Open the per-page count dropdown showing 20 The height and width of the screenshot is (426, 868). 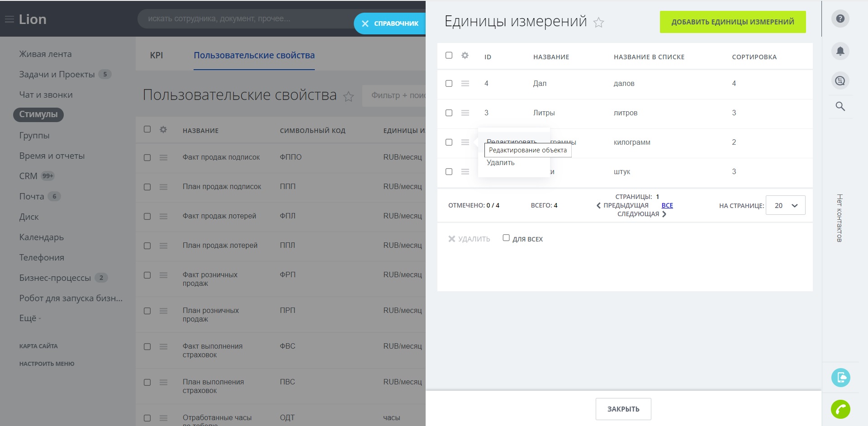785,205
